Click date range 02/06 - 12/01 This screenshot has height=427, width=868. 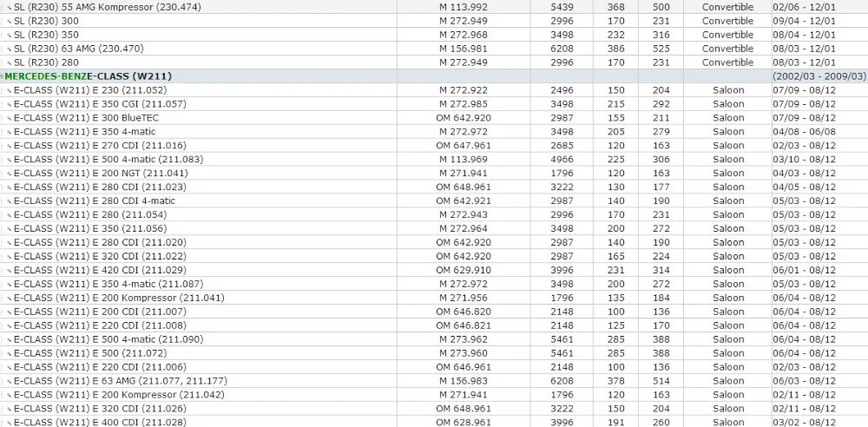(x=805, y=7)
